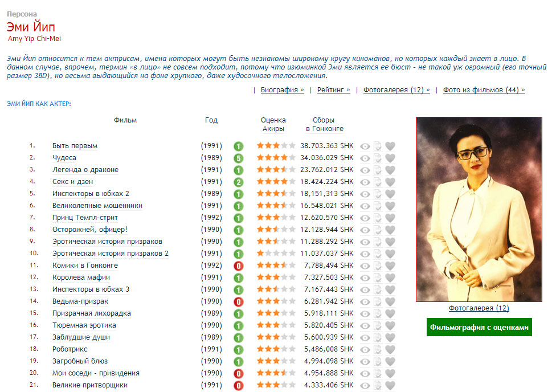Open note icon for Инспекторы в юбках 2
The width and height of the screenshot is (556, 392).
point(378,194)
